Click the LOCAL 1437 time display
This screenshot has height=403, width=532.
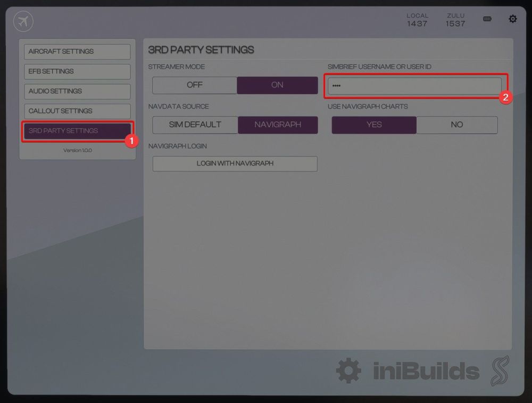click(417, 20)
